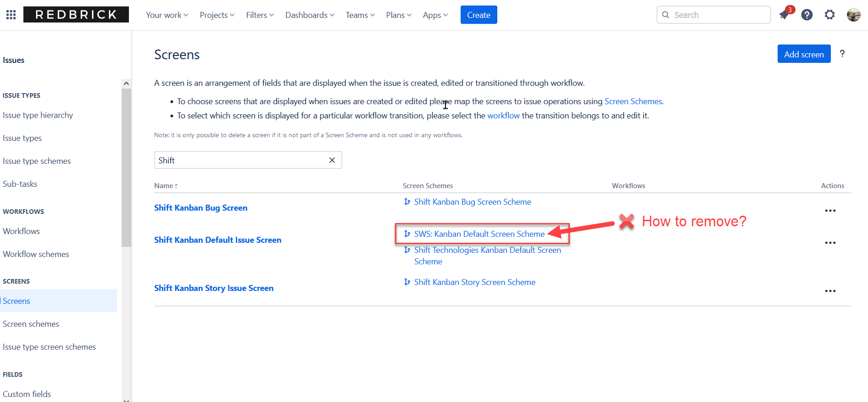Open Shift Kanban Bug Screen
The width and height of the screenshot is (868, 402).
pos(200,208)
